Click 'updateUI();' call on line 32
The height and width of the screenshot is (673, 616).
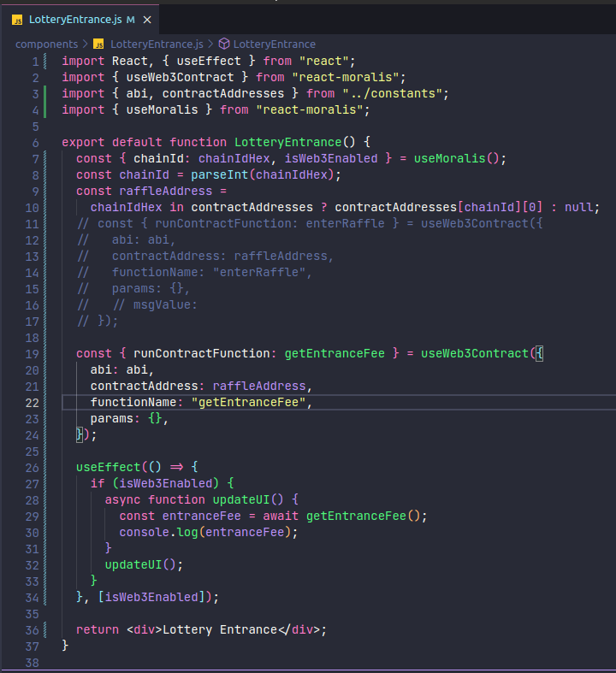click(x=144, y=565)
